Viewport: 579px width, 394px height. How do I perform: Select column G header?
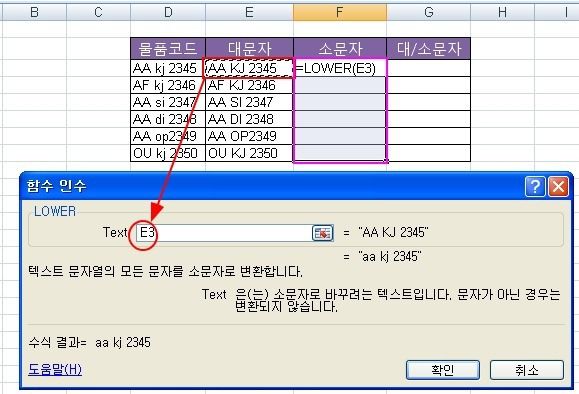pos(429,12)
